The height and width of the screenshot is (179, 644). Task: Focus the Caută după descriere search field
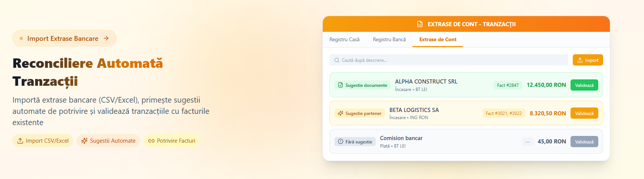[450, 60]
